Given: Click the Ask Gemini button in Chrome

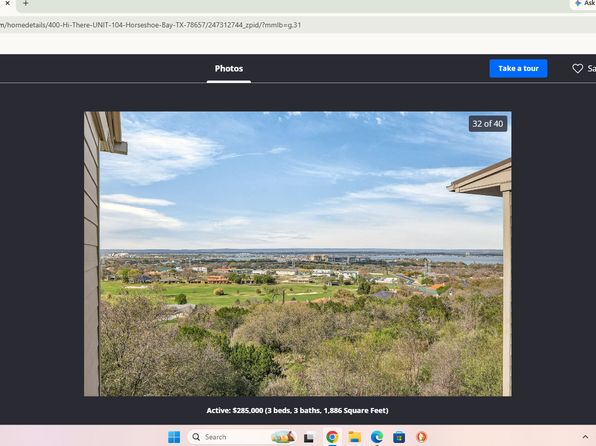Looking at the screenshot, I should [x=584, y=3].
